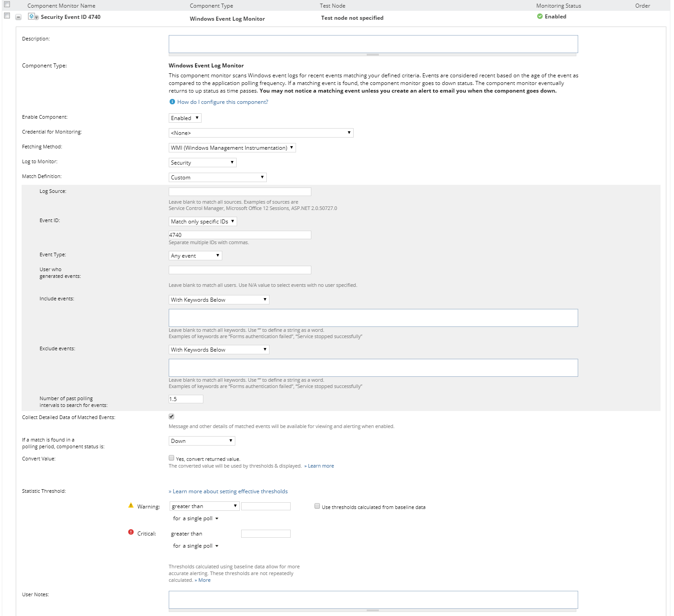This screenshot has width=674, height=616.
Task: Click the green Enabled status icon
Action: (539, 17)
